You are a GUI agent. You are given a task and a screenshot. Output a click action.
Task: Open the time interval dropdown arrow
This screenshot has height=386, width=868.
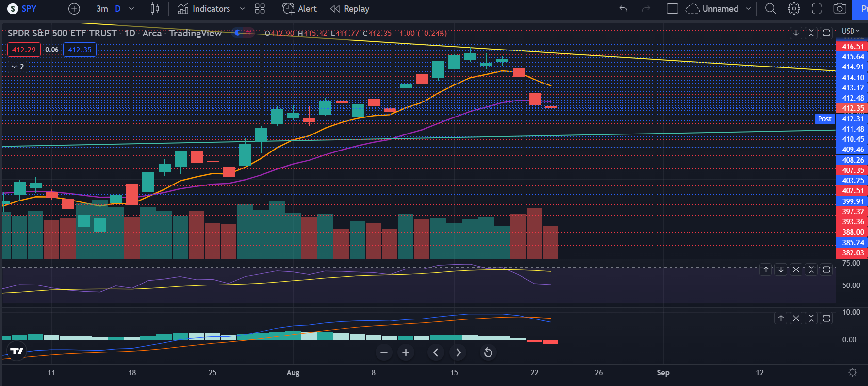click(x=131, y=9)
